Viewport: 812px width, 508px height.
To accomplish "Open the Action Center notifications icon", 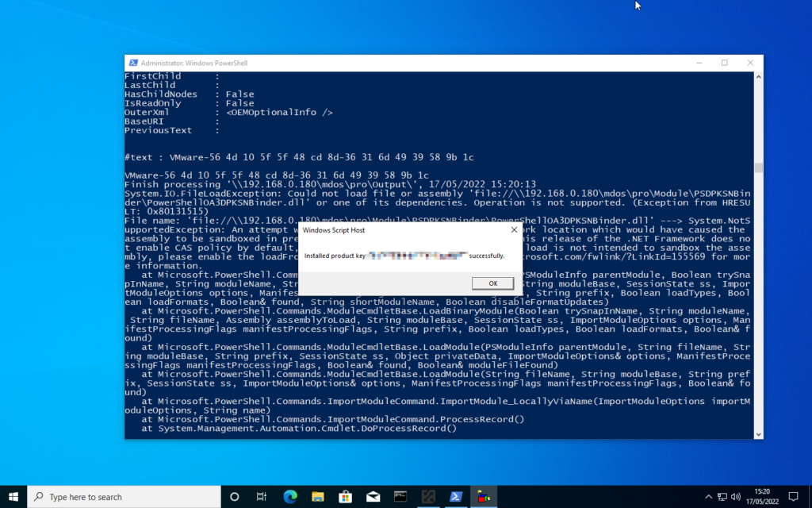I will tap(793, 497).
